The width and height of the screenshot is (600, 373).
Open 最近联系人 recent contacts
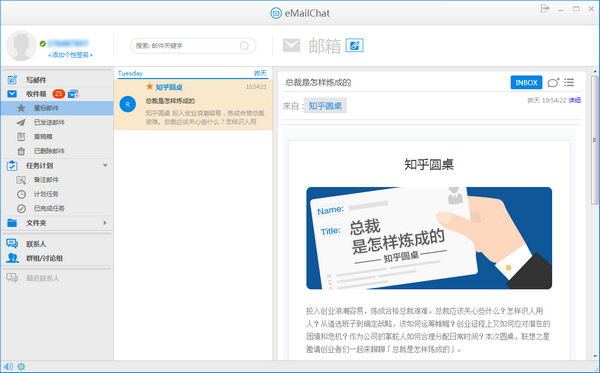pyautogui.click(x=42, y=278)
